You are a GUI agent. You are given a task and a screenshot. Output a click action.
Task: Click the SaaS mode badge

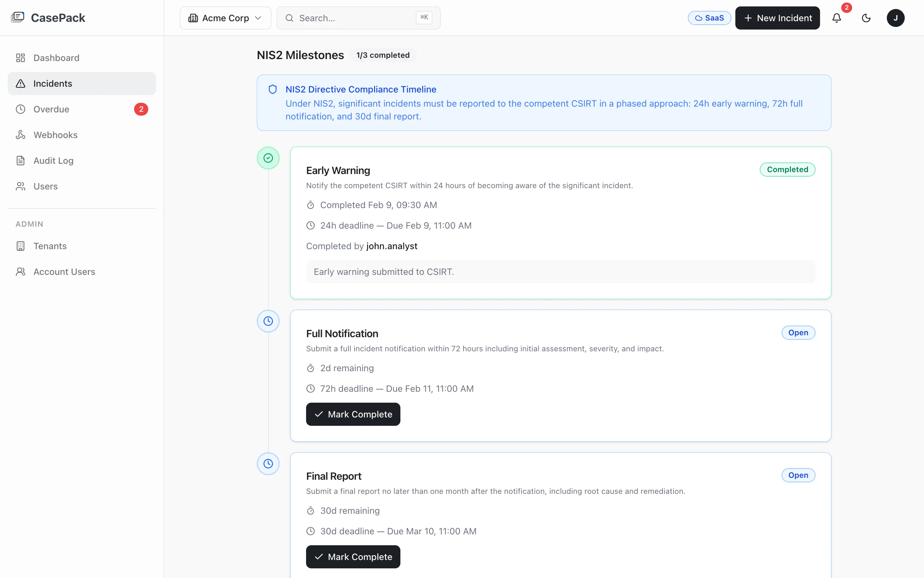[709, 18]
